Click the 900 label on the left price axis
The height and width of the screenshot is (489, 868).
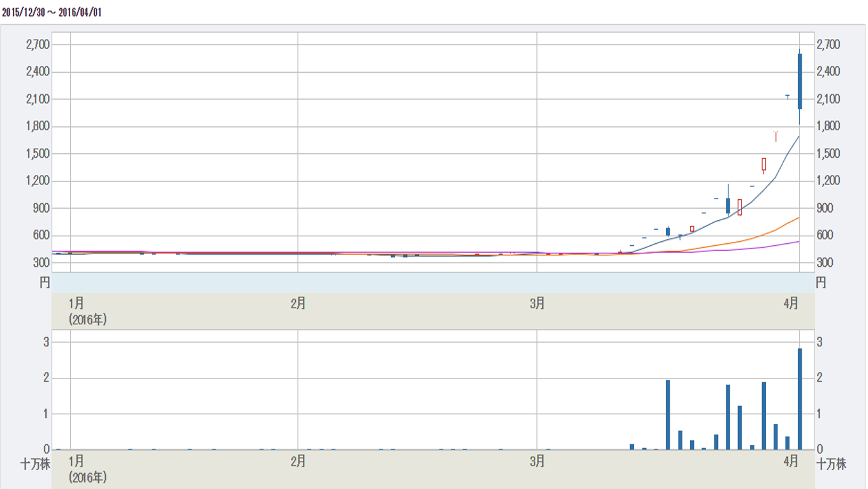click(42, 208)
